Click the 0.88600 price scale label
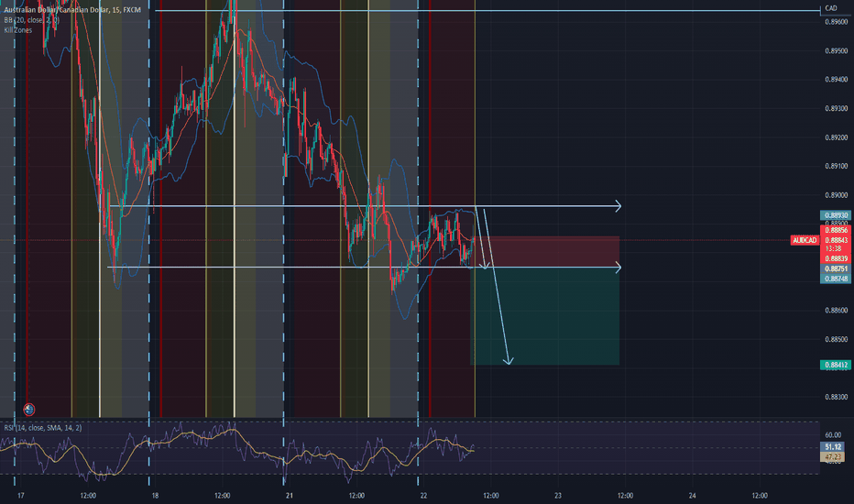 (x=836, y=311)
